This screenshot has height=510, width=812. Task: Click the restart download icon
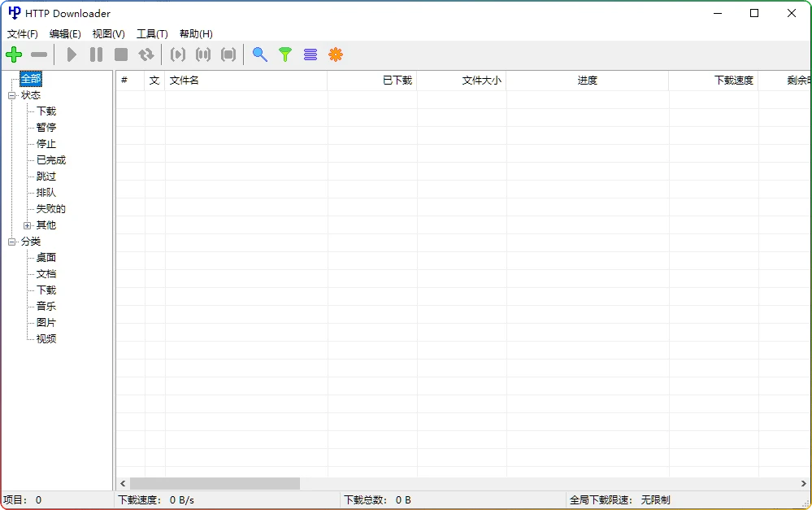pos(147,54)
